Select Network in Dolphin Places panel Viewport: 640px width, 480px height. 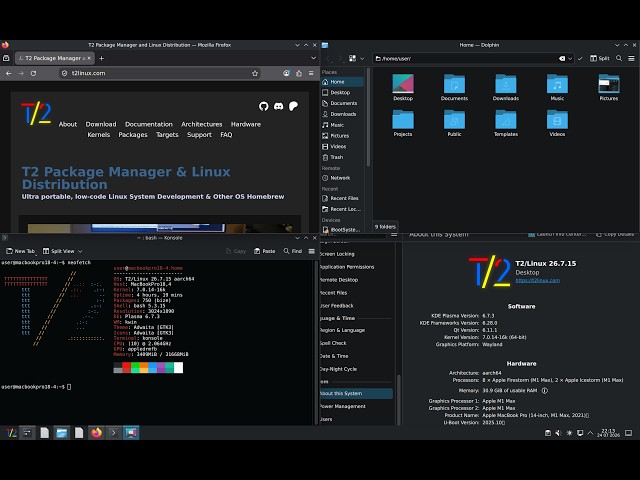(342, 178)
